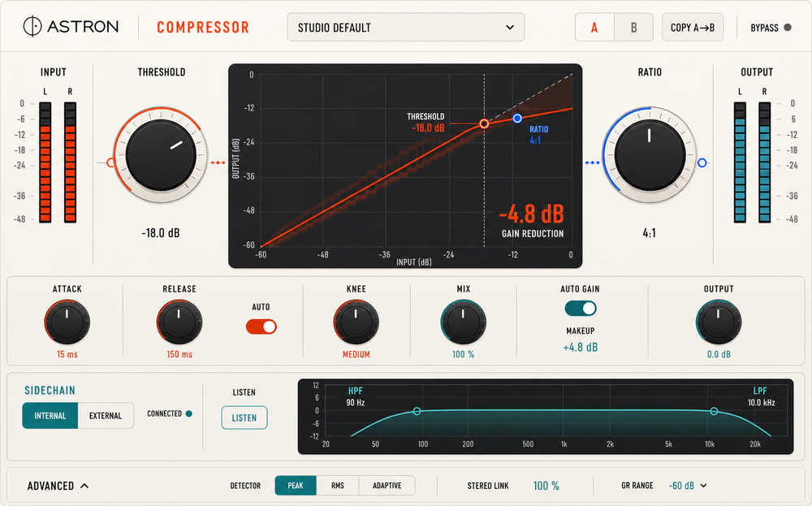Click the LPF node on sidechain filter graph

coord(714,411)
